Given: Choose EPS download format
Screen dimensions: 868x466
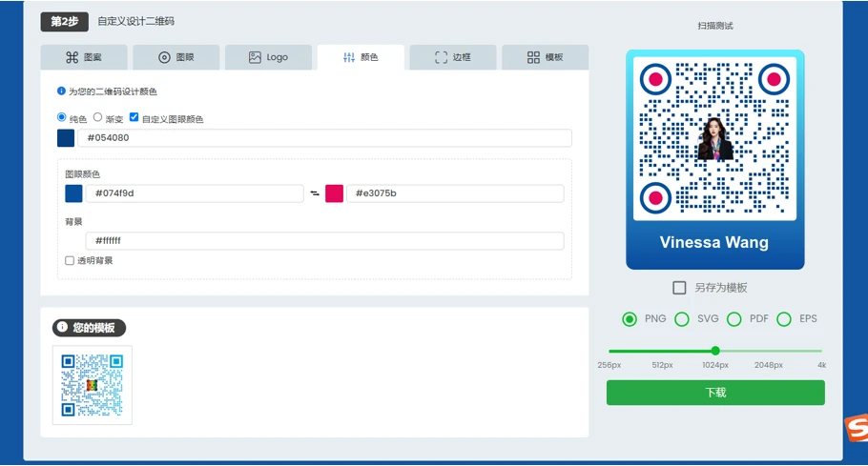Looking at the screenshot, I should pyautogui.click(x=784, y=319).
